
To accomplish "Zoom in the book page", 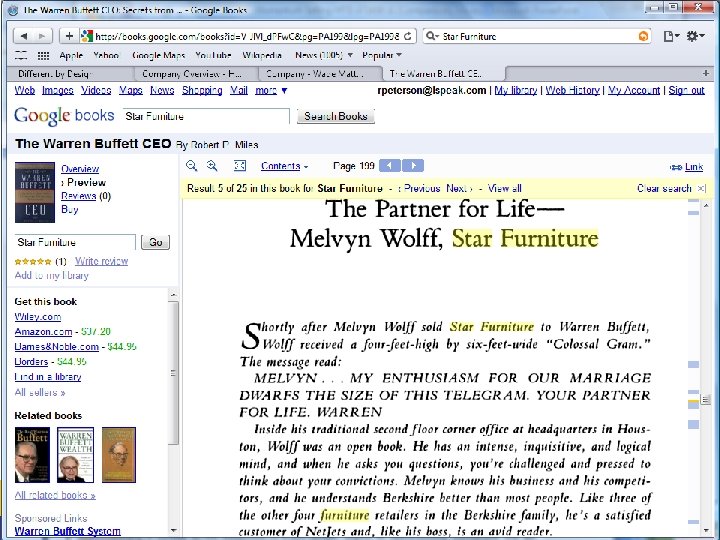I will pyautogui.click(x=212, y=166).
